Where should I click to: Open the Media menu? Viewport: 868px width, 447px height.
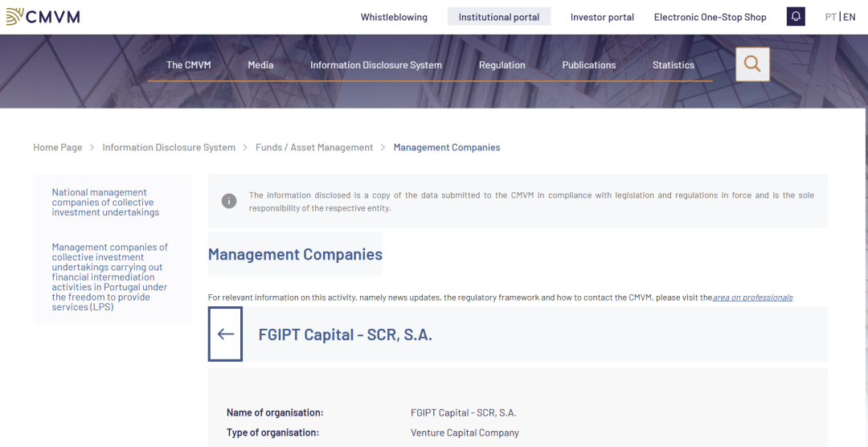click(260, 65)
